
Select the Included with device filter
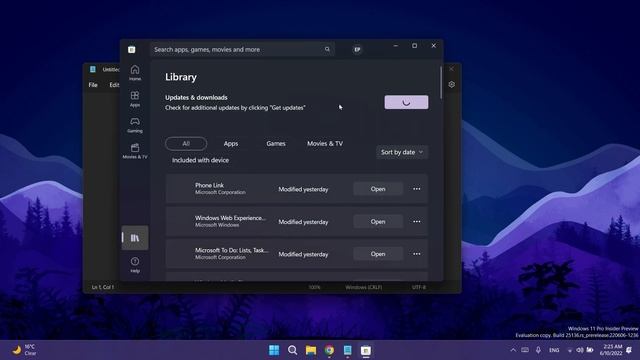point(200,160)
